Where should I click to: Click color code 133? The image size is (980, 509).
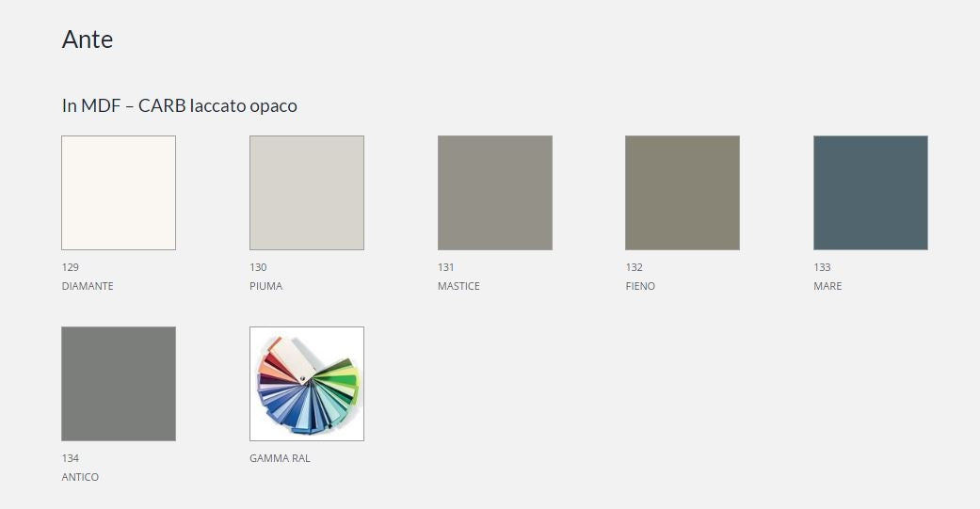[822, 267]
